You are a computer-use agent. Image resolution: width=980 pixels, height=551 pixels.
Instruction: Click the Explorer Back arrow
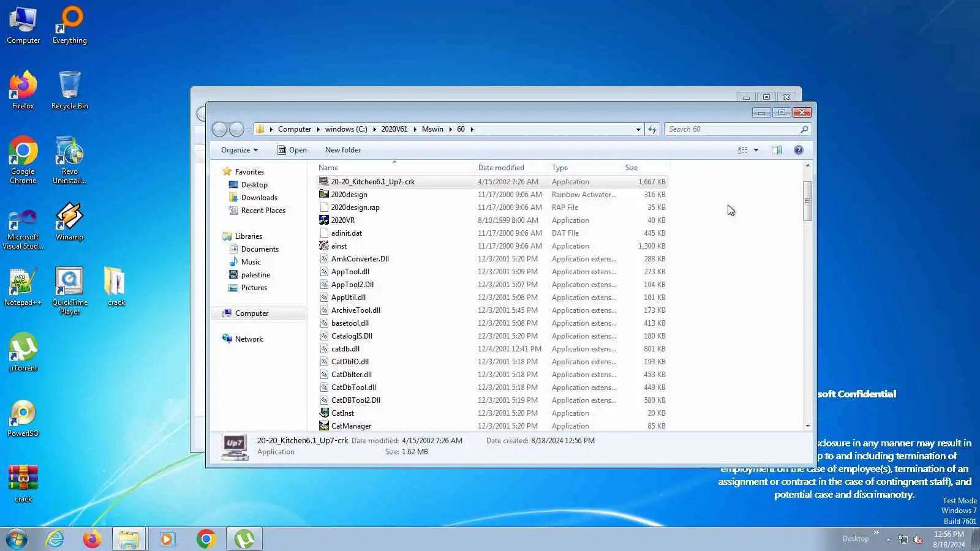pyautogui.click(x=220, y=129)
